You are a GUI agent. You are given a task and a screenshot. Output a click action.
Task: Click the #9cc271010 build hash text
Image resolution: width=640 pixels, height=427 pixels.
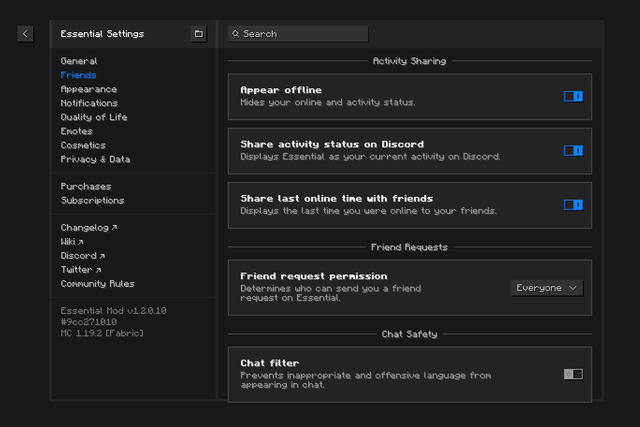coord(89,322)
